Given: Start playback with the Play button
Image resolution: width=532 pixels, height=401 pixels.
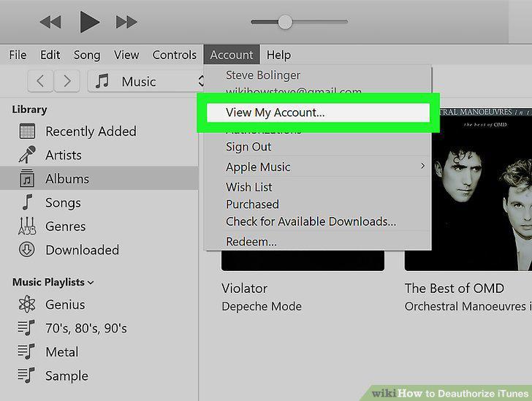Looking at the screenshot, I should pyautogui.click(x=89, y=22).
